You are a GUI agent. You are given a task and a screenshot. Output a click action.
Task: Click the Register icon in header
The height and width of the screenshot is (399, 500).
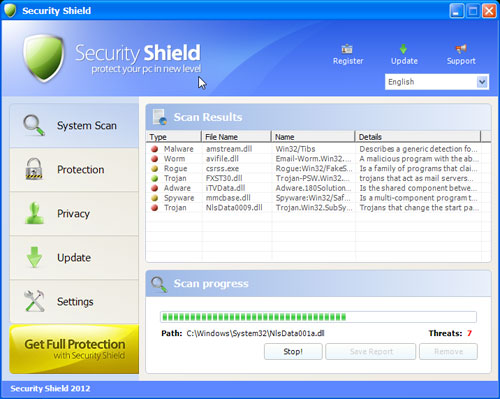click(347, 49)
